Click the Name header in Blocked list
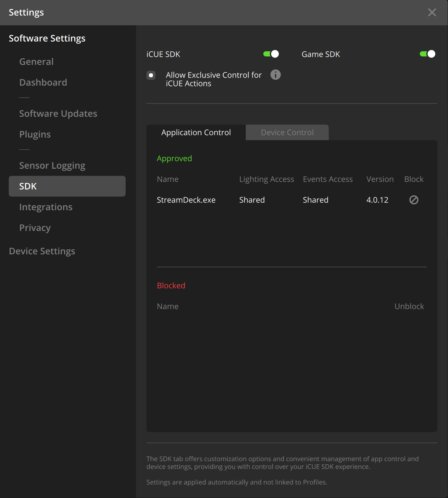 (168, 306)
